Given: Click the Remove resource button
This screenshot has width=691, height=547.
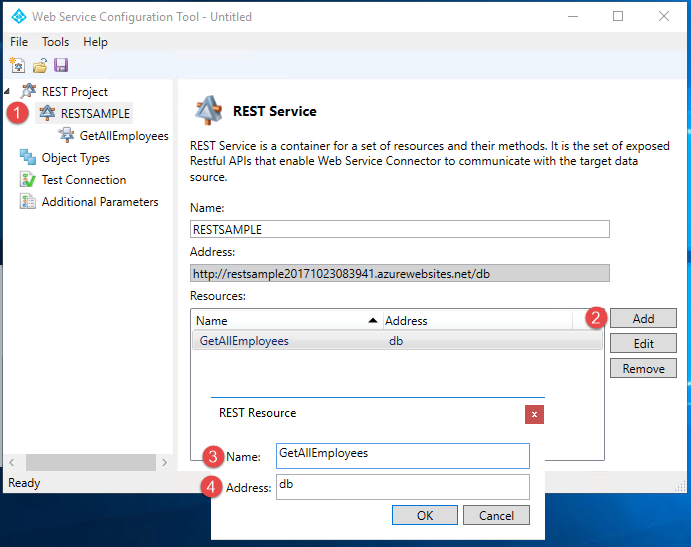Looking at the screenshot, I should [x=643, y=368].
